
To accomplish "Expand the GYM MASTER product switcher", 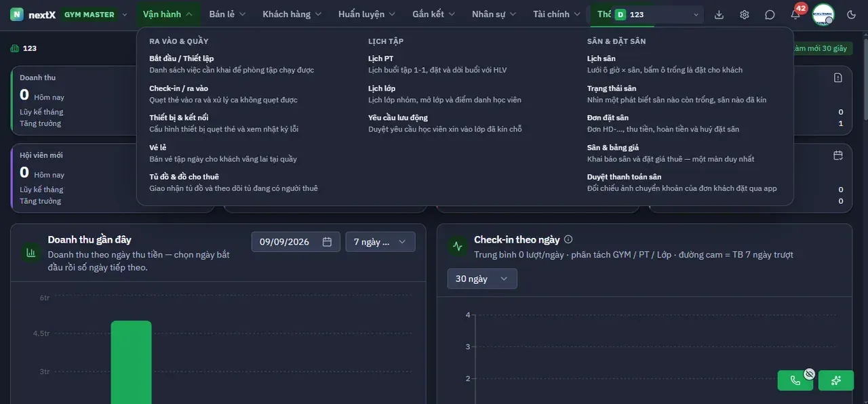I will [96, 14].
